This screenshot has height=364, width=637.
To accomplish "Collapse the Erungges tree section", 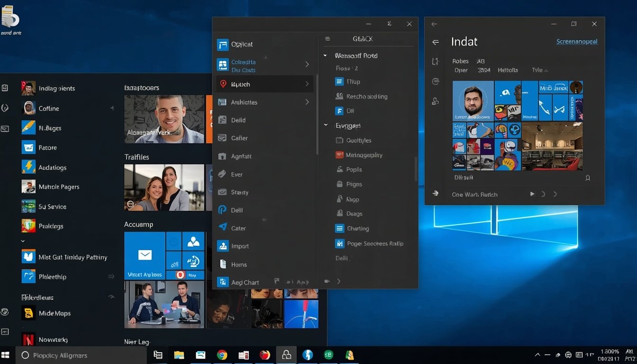I will pyautogui.click(x=325, y=125).
